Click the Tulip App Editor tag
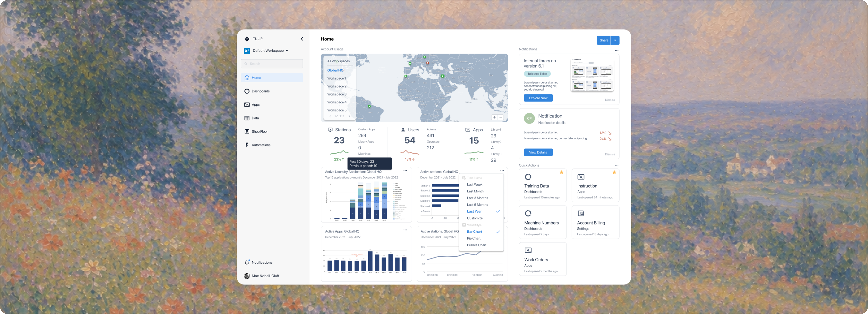Viewport: 868px width, 314px height. tap(537, 74)
